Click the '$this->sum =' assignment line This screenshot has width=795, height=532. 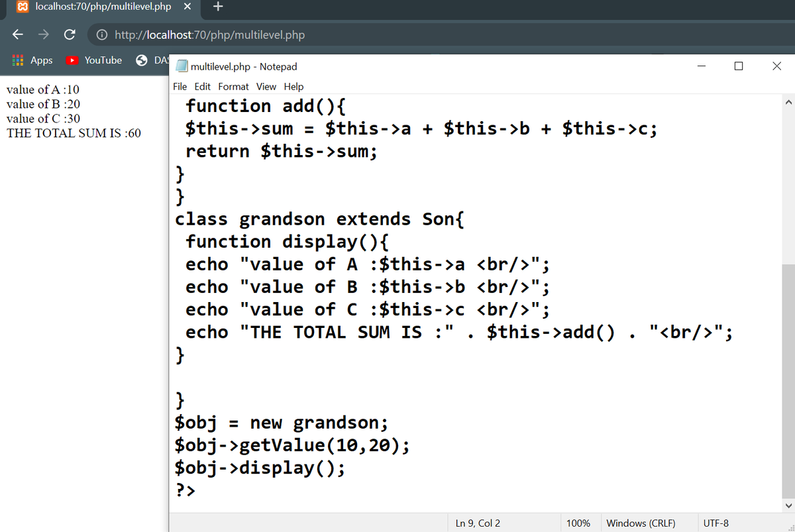click(421, 129)
